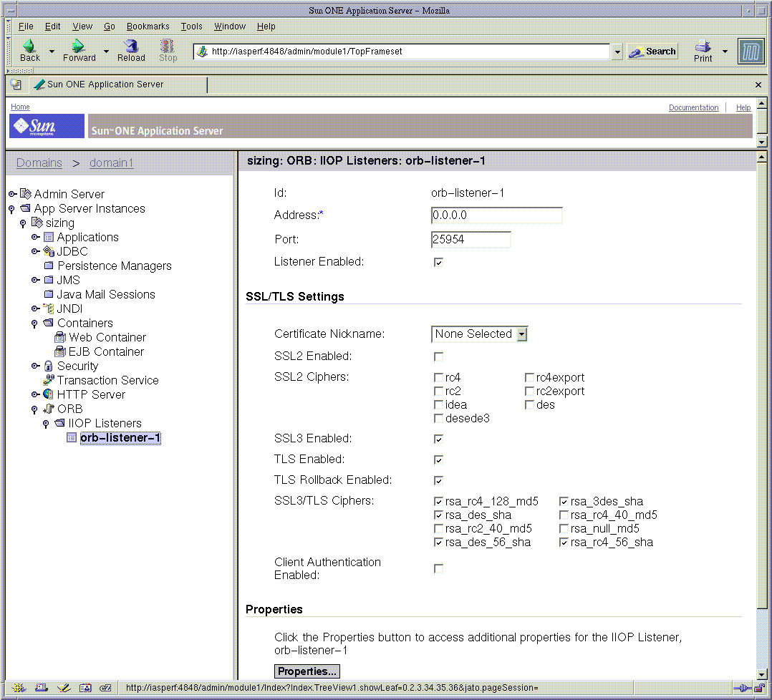Collapse the Containers tree node

pyautogui.click(x=34, y=324)
